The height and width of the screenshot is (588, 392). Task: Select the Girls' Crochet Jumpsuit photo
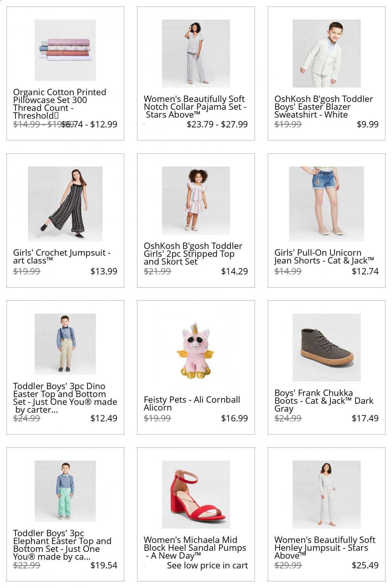65,204
